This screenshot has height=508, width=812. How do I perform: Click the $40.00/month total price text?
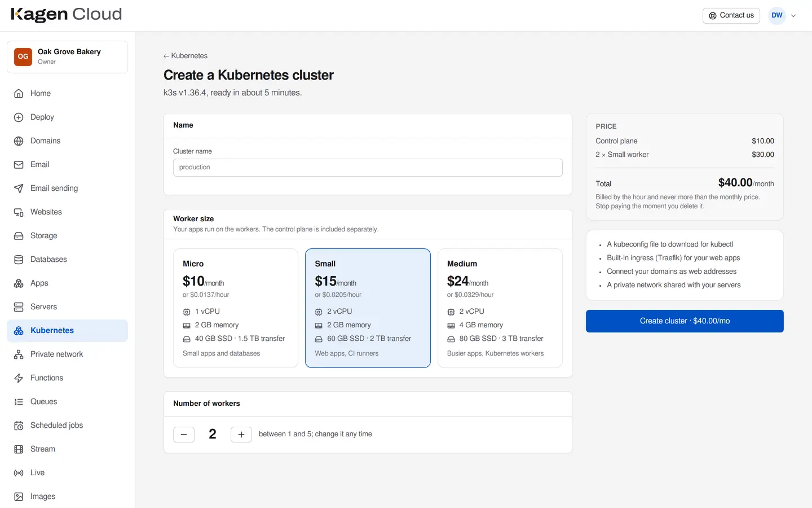click(746, 183)
